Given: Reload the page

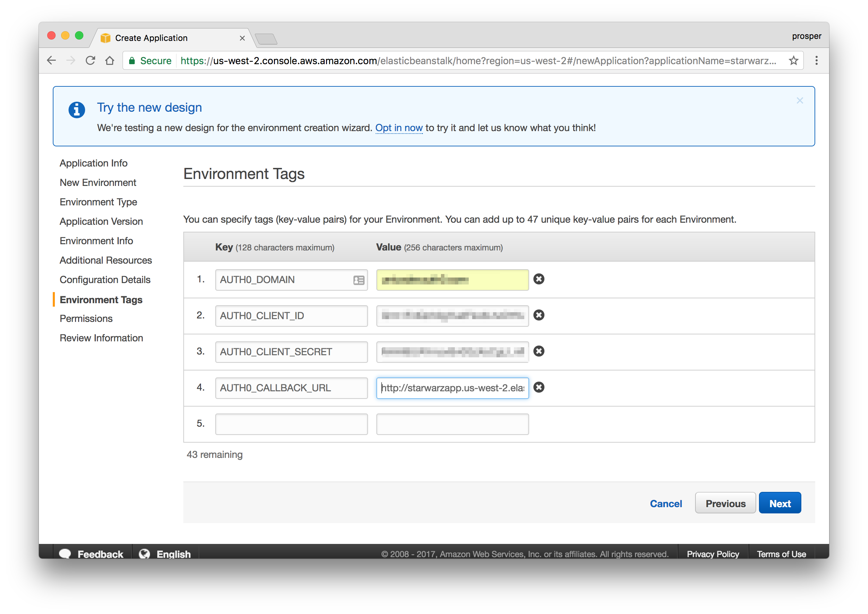Looking at the screenshot, I should pyautogui.click(x=90, y=60).
